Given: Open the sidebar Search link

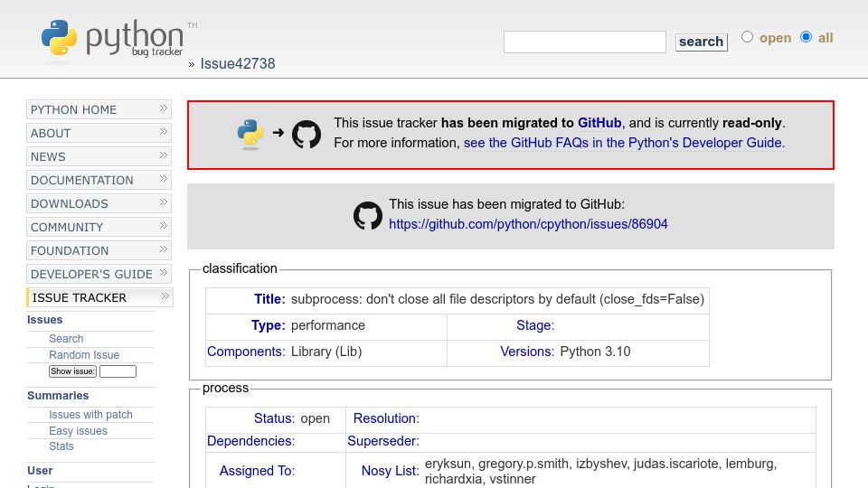Looking at the screenshot, I should 66,339.
